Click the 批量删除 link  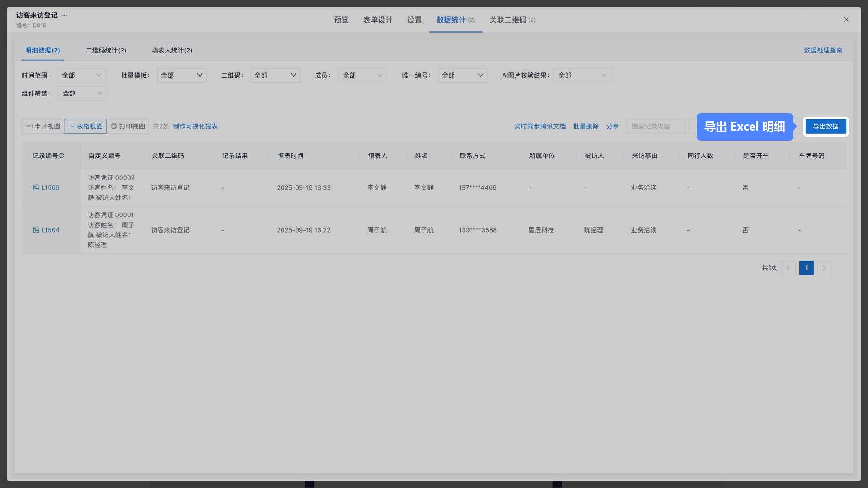586,126
